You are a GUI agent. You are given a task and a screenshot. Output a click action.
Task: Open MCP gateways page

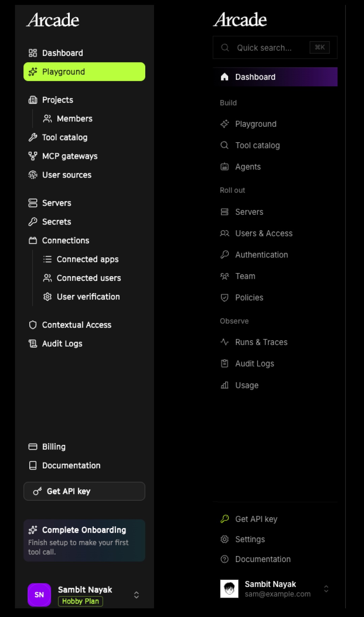pyautogui.click(x=84, y=156)
